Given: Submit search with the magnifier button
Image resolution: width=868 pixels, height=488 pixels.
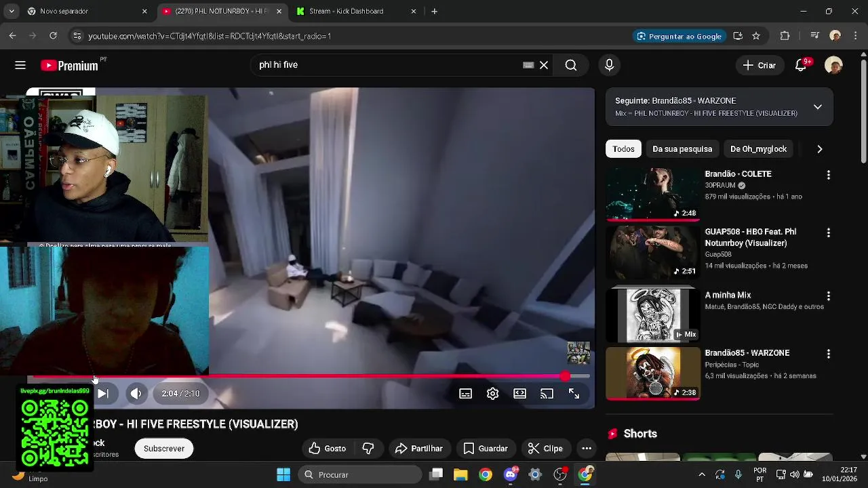Looking at the screenshot, I should pos(571,65).
